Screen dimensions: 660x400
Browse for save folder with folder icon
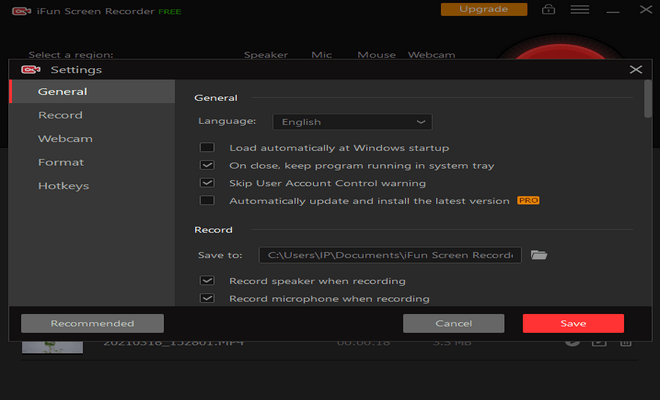coord(539,255)
